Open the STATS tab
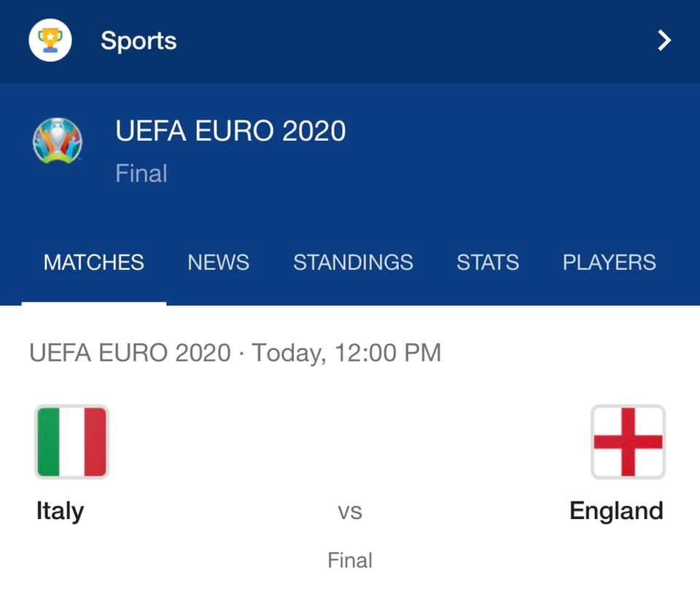 488,262
